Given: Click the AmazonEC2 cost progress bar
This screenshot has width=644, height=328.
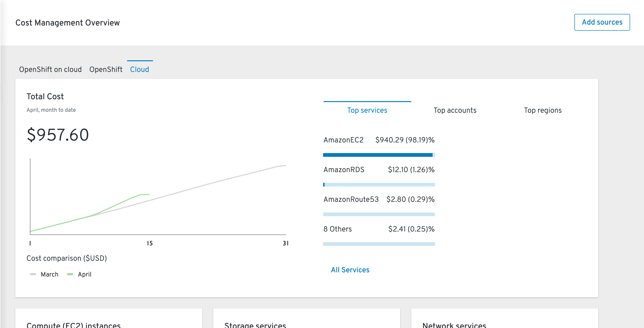Looking at the screenshot, I should point(379,155).
